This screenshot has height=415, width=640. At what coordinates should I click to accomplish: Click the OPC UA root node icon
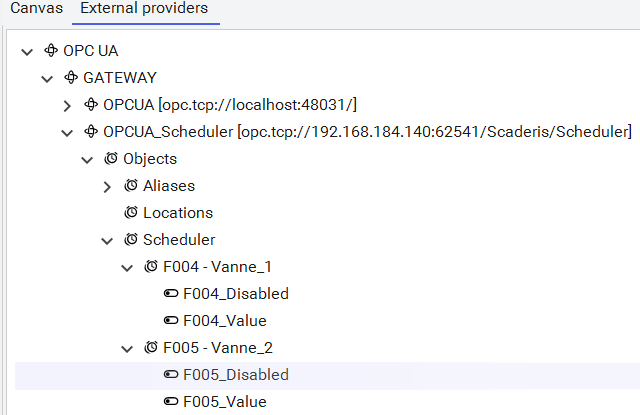click(51, 50)
